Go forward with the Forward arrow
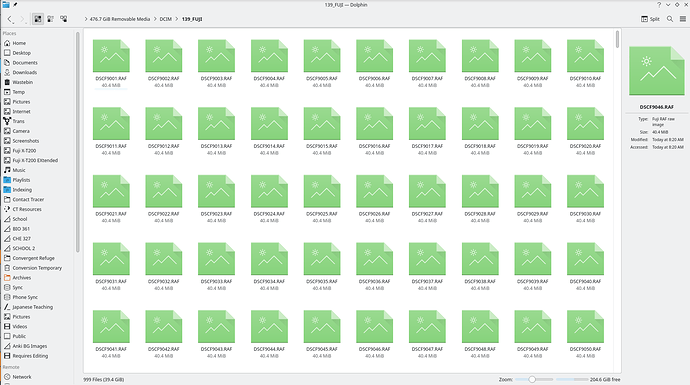The image size is (690, 385). pyautogui.click(x=23, y=19)
